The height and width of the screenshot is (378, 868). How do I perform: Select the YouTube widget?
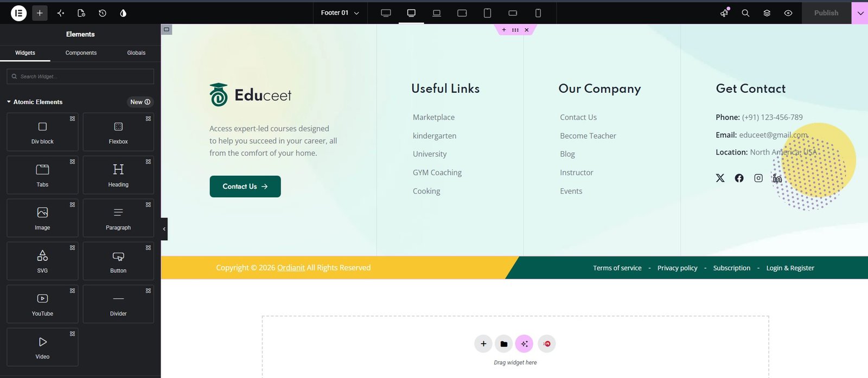(x=42, y=304)
